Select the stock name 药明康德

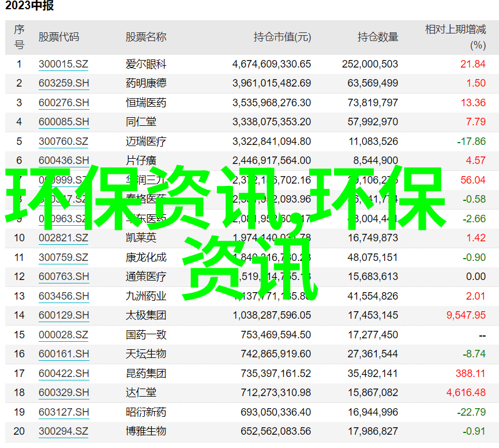(146, 83)
